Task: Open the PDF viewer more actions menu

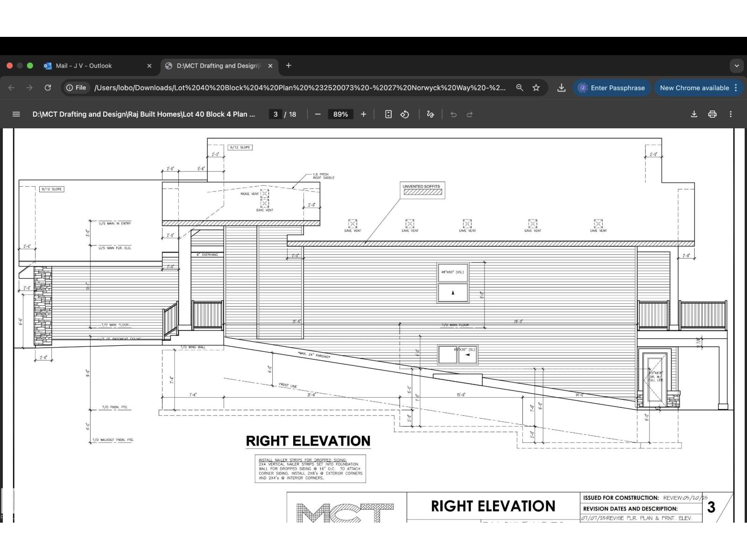Action: (x=731, y=114)
